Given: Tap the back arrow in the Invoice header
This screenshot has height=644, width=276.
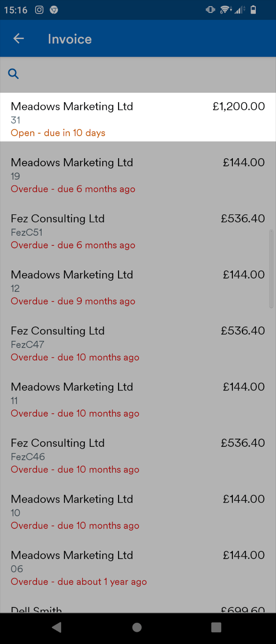Looking at the screenshot, I should (18, 38).
